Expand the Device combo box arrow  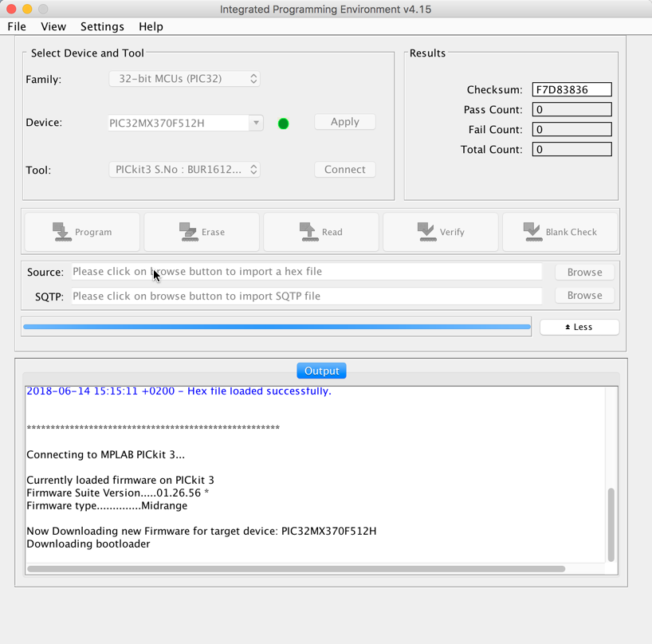pos(256,123)
